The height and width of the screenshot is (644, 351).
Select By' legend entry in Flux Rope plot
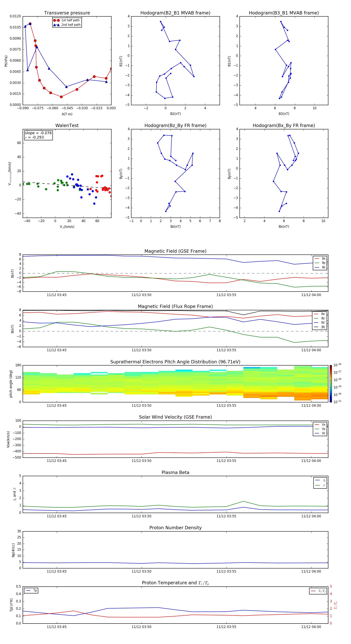coord(320,318)
